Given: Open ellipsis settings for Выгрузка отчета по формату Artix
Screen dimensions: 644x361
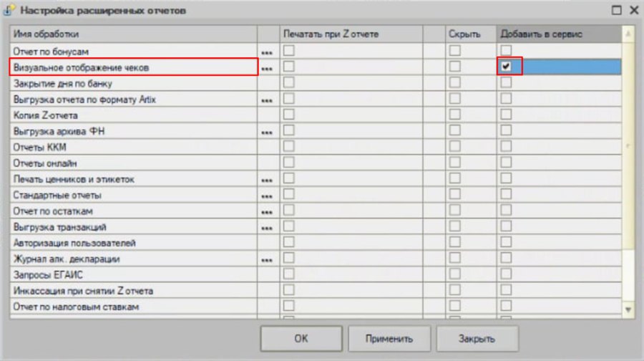Looking at the screenshot, I should pos(267,100).
